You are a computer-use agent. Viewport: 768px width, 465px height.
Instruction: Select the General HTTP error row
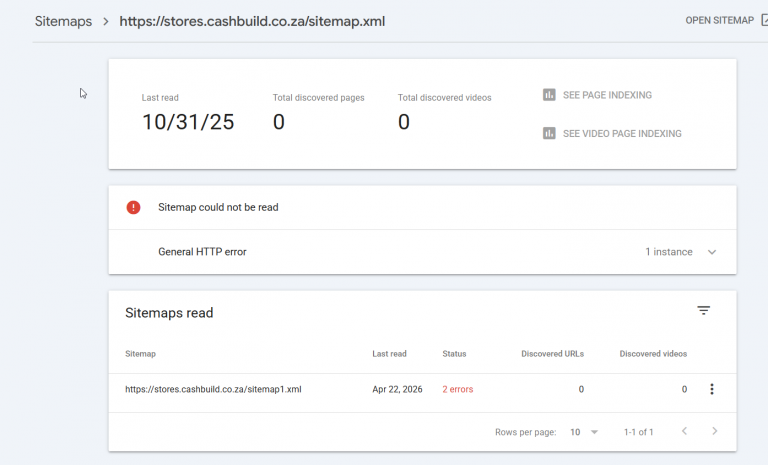click(x=422, y=252)
